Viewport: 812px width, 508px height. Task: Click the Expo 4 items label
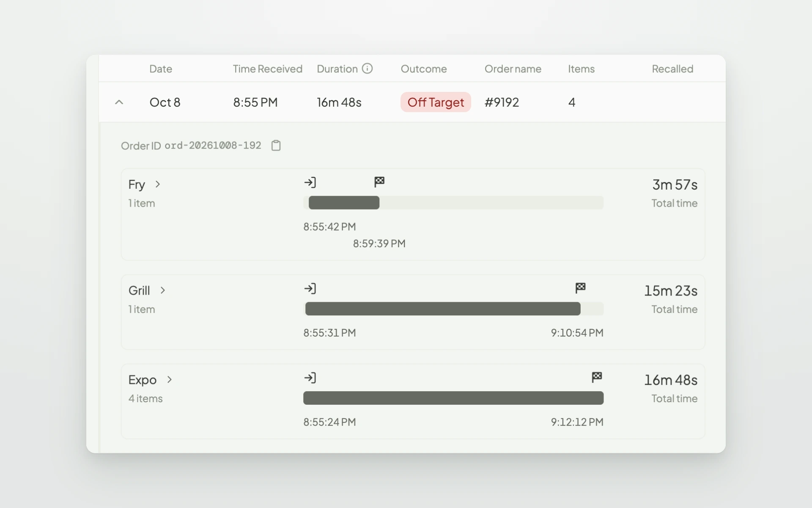tap(145, 399)
